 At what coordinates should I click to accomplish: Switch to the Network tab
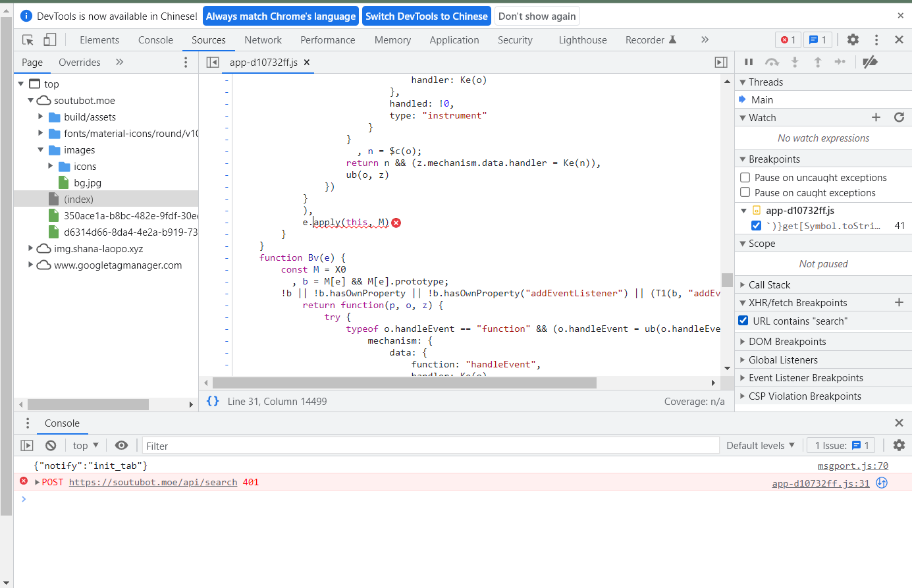(x=263, y=40)
